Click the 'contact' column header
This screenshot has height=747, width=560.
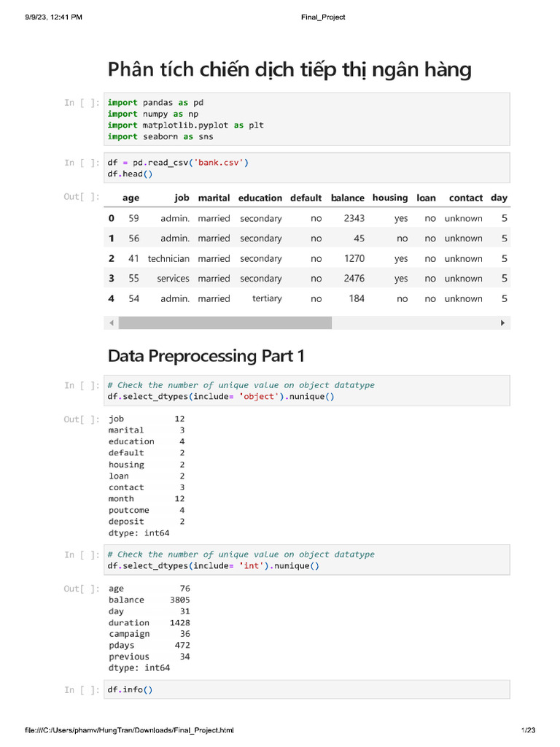pos(465,198)
